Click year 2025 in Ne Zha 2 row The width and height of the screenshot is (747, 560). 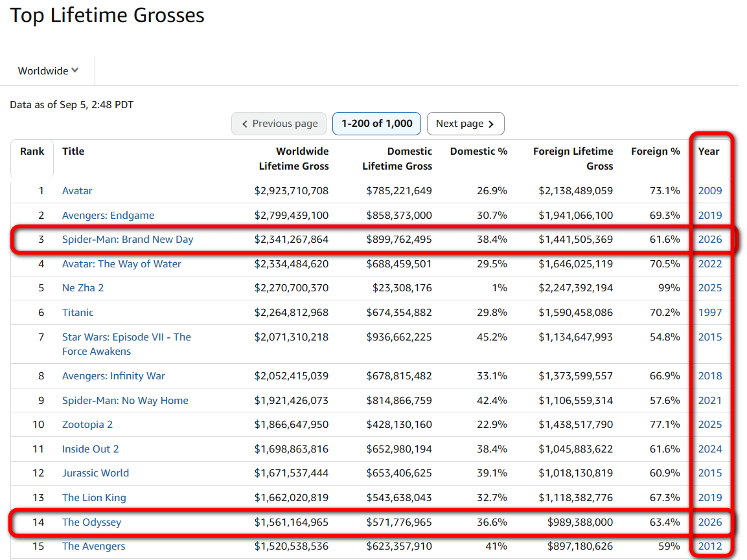710,288
